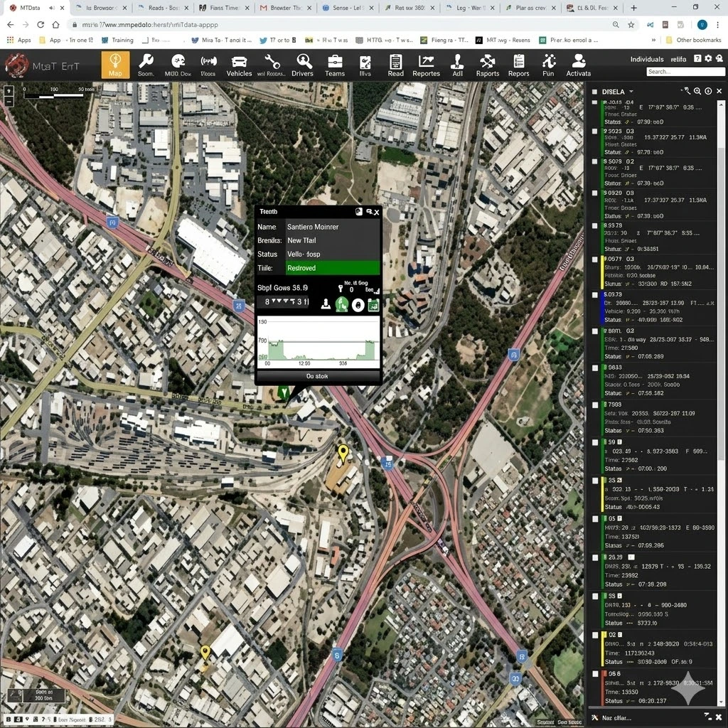Click the help icon beside Individuals
This screenshot has width=728, height=728.
click(x=697, y=58)
